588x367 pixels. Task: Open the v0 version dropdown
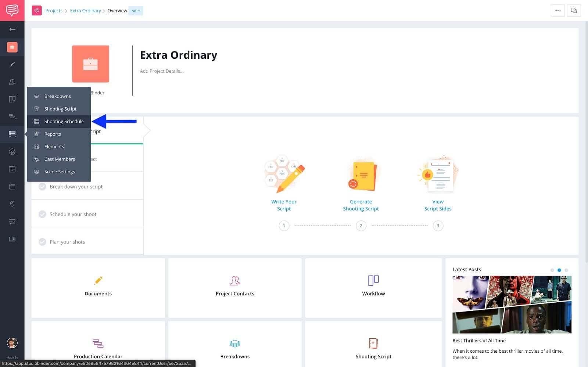[136, 11]
